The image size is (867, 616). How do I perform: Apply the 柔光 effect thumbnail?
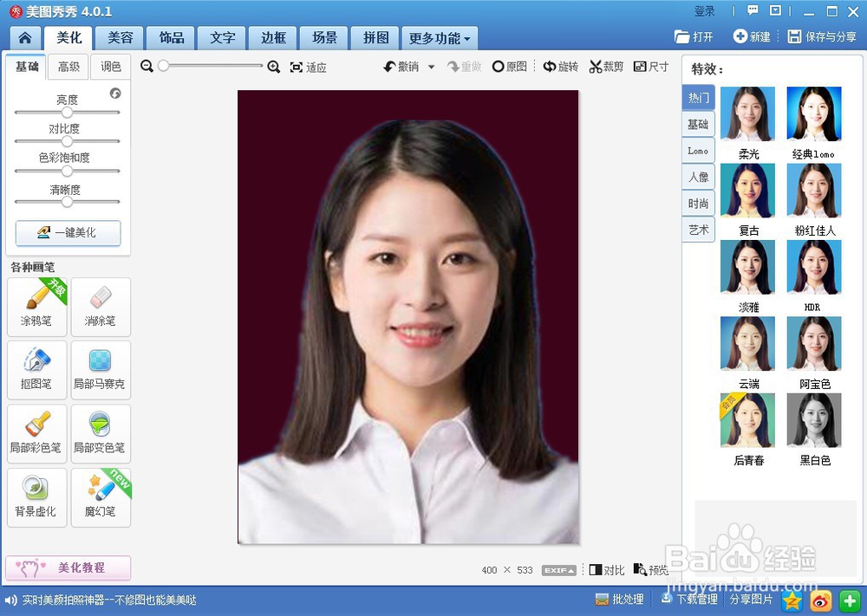(748, 113)
